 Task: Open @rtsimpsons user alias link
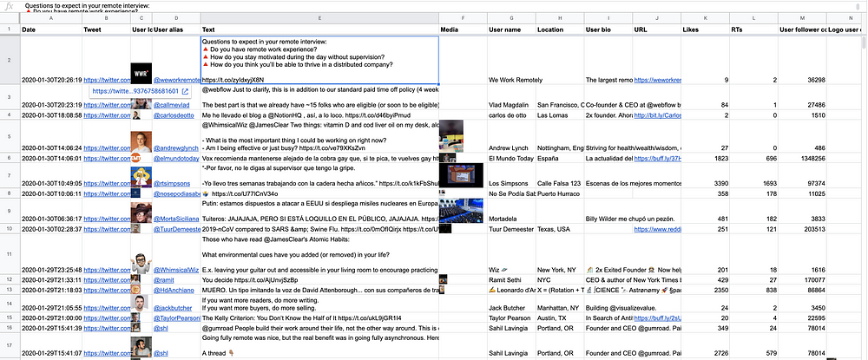coord(172,184)
